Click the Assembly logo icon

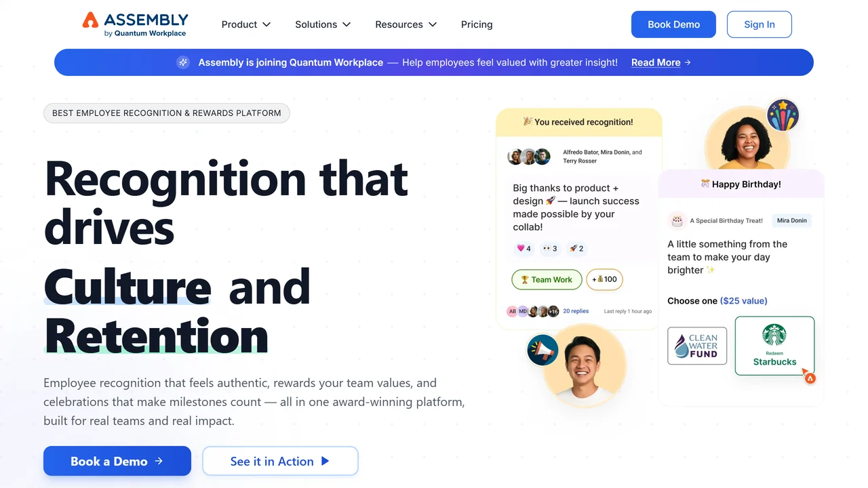(x=90, y=20)
